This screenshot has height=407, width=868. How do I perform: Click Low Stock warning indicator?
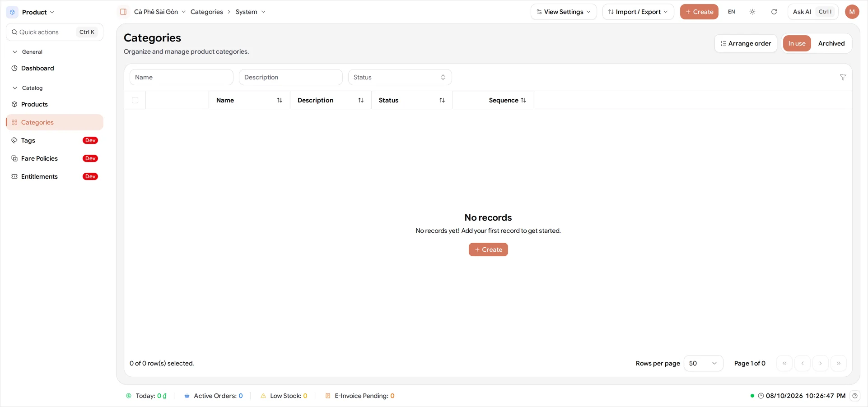pyautogui.click(x=284, y=396)
